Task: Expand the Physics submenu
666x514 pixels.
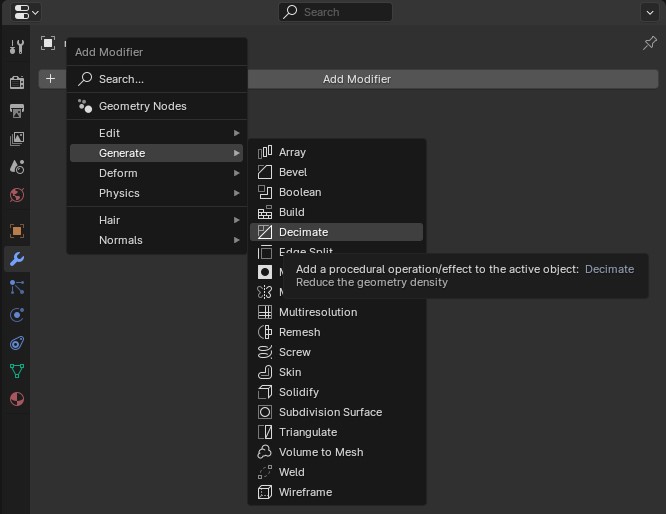Action: pos(156,193)
